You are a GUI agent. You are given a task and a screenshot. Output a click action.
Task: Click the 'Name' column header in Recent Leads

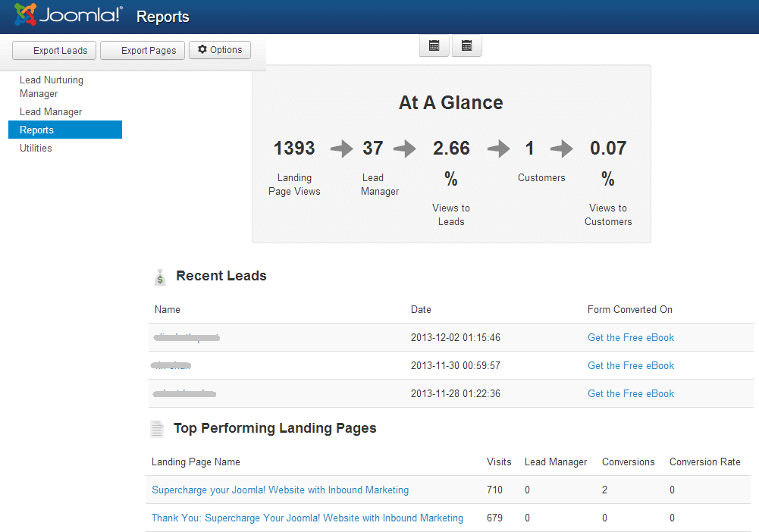pos(168,309)
